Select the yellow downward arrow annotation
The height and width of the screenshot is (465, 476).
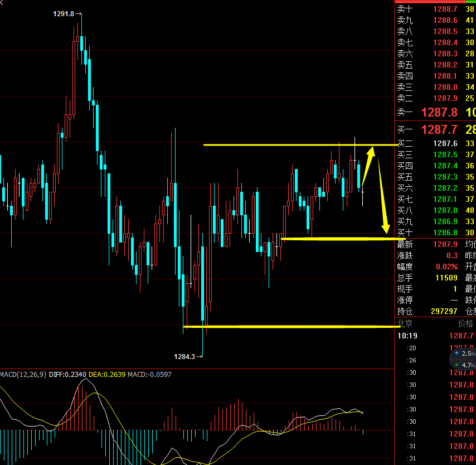tap(382, 195)
